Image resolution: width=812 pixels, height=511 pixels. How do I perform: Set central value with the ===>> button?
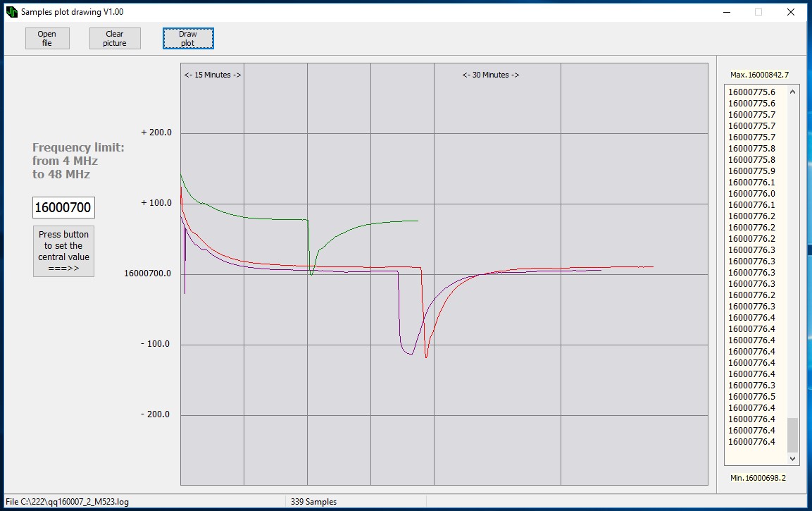pyautogui.click(x=63, y=252)
